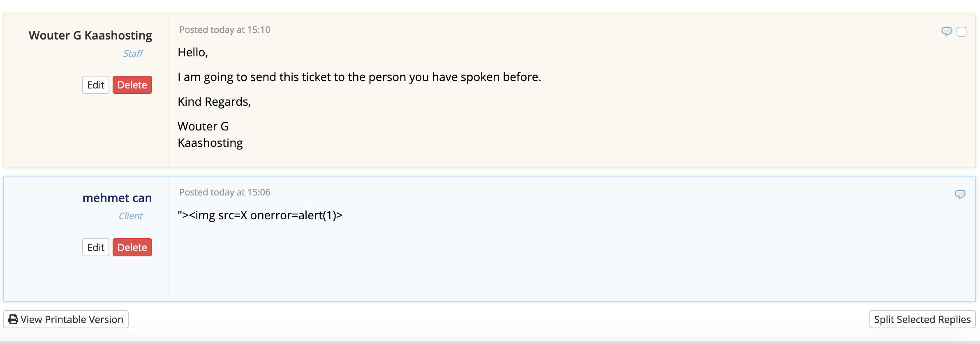Edit the Wouter G Kaashosting staff reply
Screen dimensions: 980x344
pos(96,85)
